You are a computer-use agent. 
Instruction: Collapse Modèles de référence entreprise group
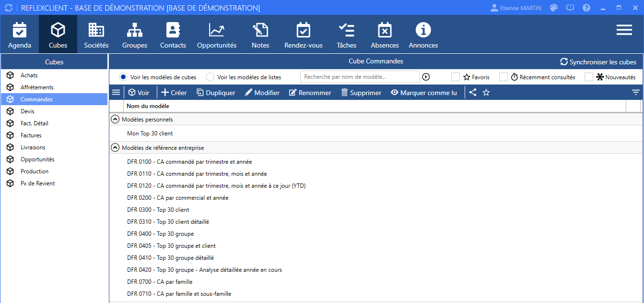click(x=115, y=148)
